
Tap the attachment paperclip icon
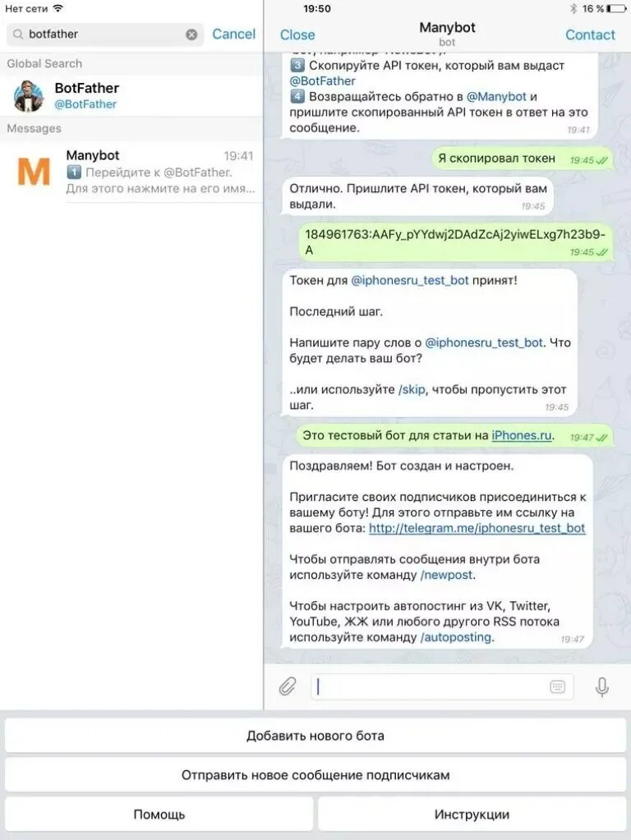click(x=288, y=686)
